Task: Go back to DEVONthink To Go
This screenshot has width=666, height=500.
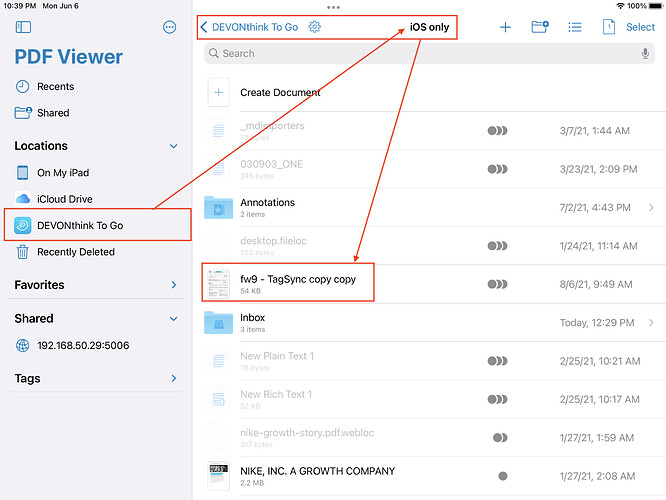Action: point(249,27)
